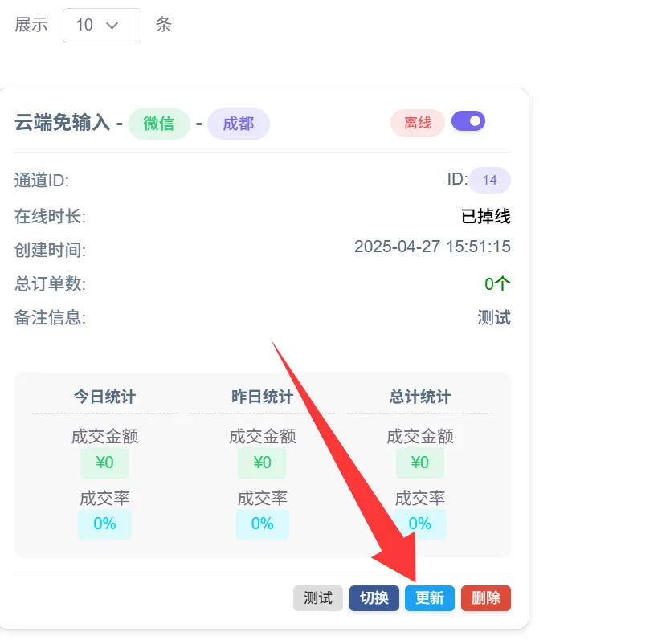The width and height of the screenshot is (670, 644).
Task: Click the total 0% success rate badge
Action: tap(419, 524)
